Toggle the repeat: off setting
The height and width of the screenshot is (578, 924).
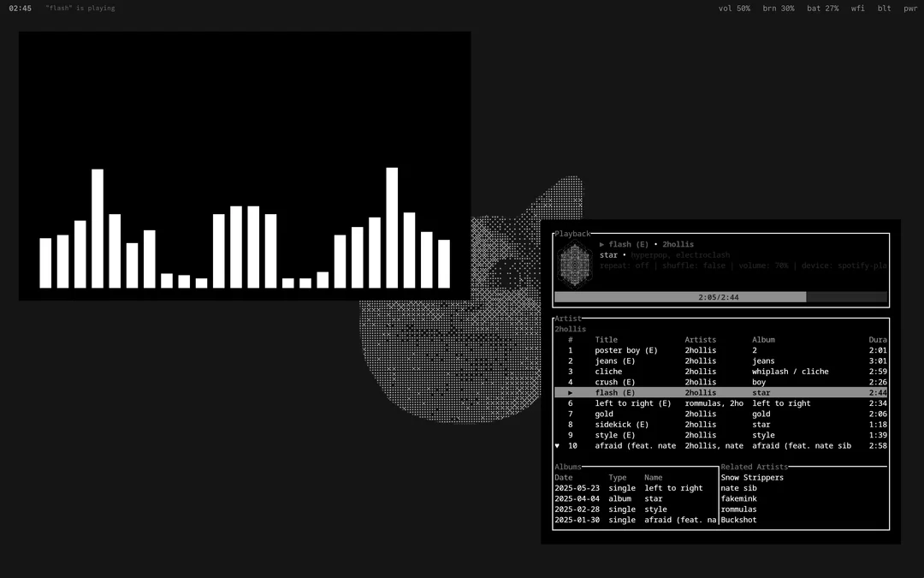pyautogui.click(x=625, y=265)
